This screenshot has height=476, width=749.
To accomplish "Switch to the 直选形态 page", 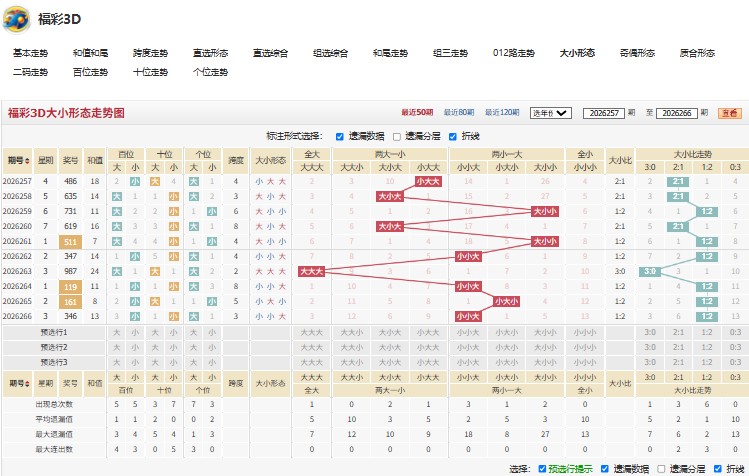I will 211,53.
